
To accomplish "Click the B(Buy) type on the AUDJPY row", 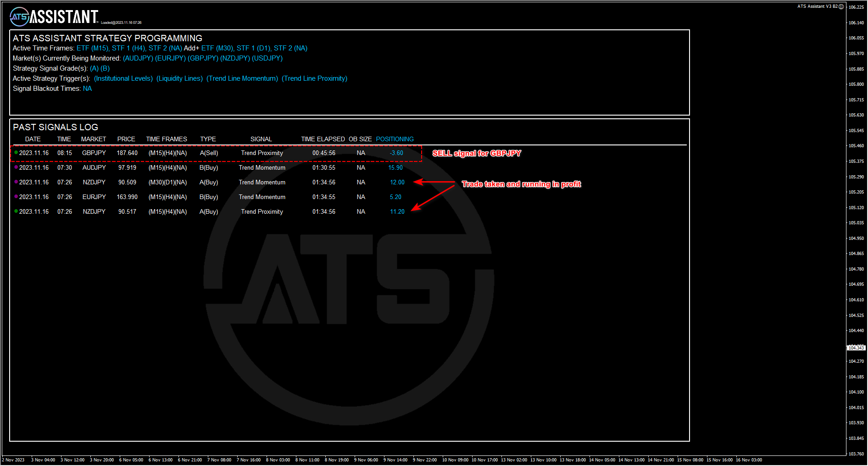I will (x=209, y=167).
